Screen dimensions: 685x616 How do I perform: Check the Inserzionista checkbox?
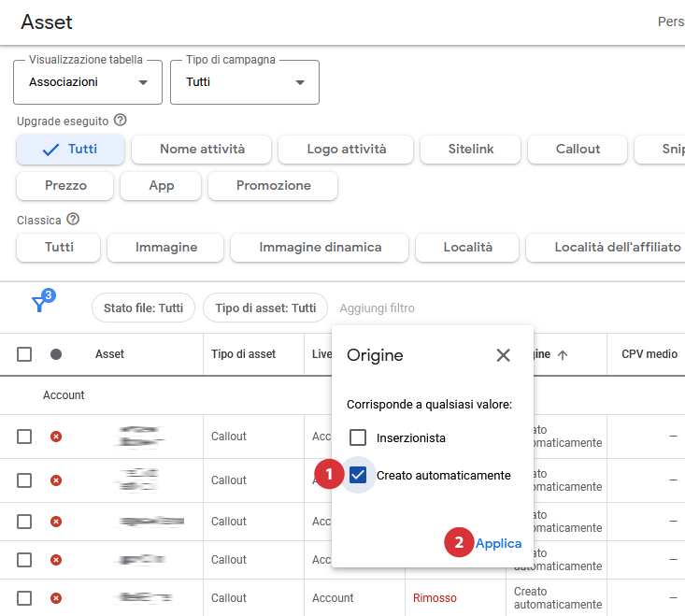pyautogui.click(x=358, y=437)
